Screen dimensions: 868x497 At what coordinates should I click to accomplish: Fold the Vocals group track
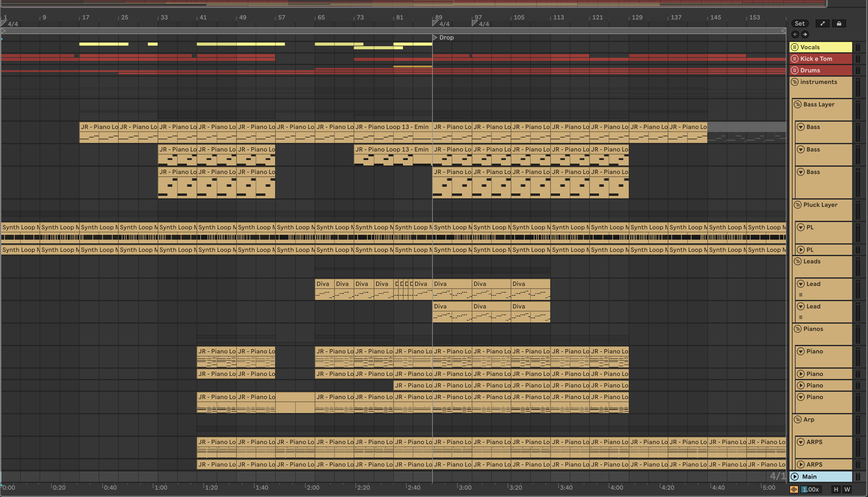(795, 47)
